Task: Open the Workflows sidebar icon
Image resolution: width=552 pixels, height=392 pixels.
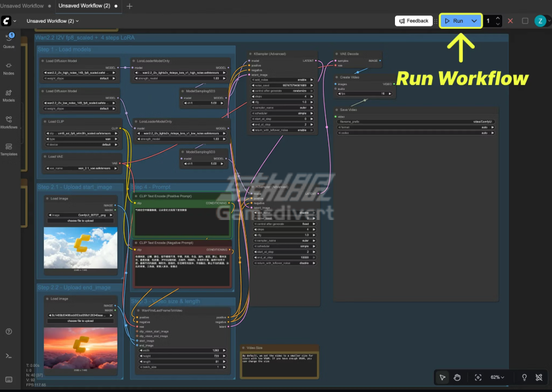Action: tap(9, 122)
